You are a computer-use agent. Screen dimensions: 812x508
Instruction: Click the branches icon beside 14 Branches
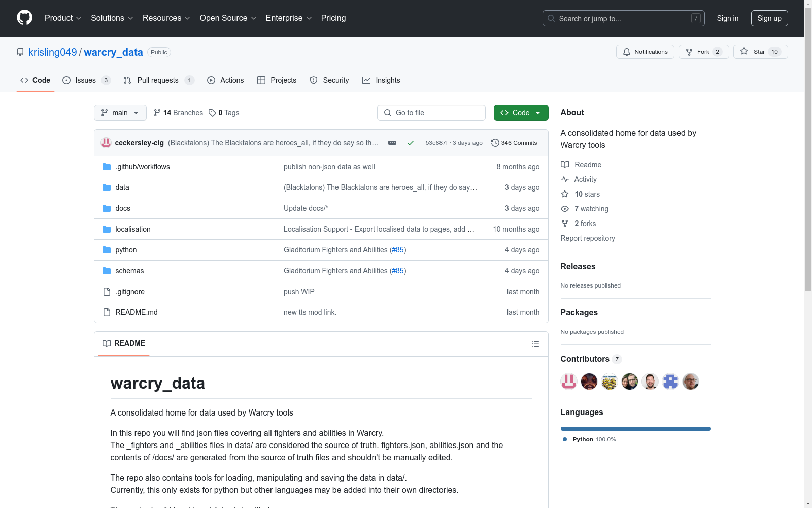(157, 113)
